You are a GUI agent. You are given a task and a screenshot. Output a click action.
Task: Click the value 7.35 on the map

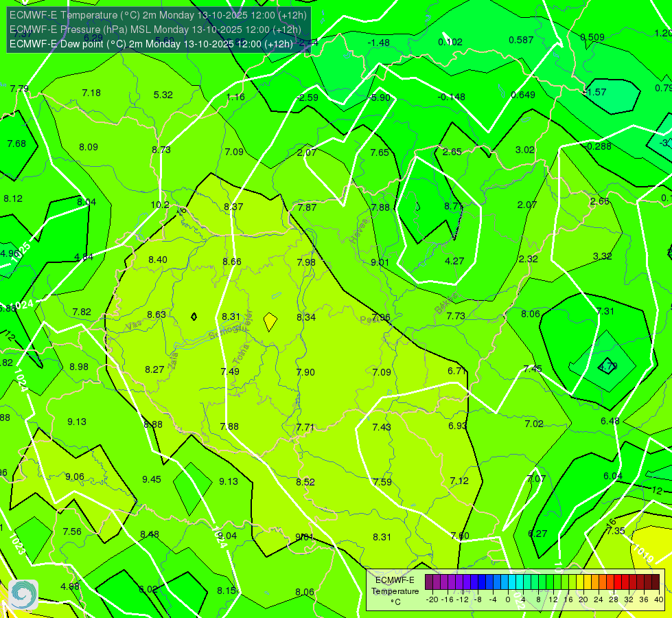pyautogui.click(x=616, y=531)
